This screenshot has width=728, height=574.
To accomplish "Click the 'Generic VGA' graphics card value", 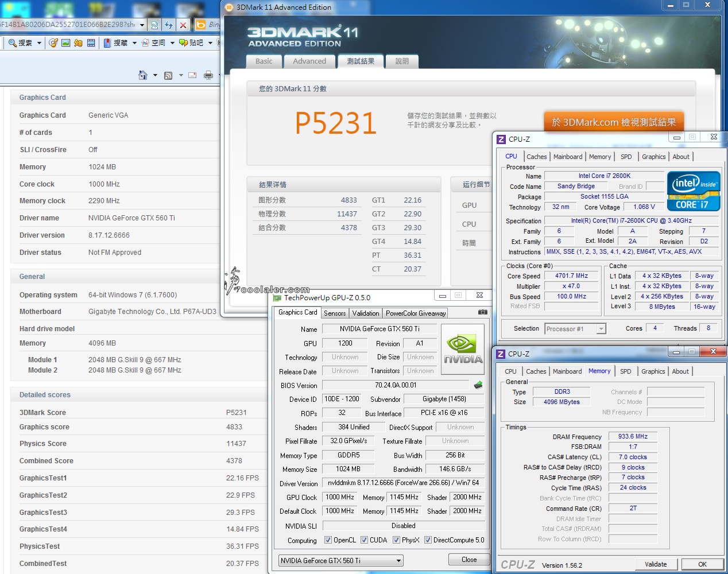I will point(109,115).
